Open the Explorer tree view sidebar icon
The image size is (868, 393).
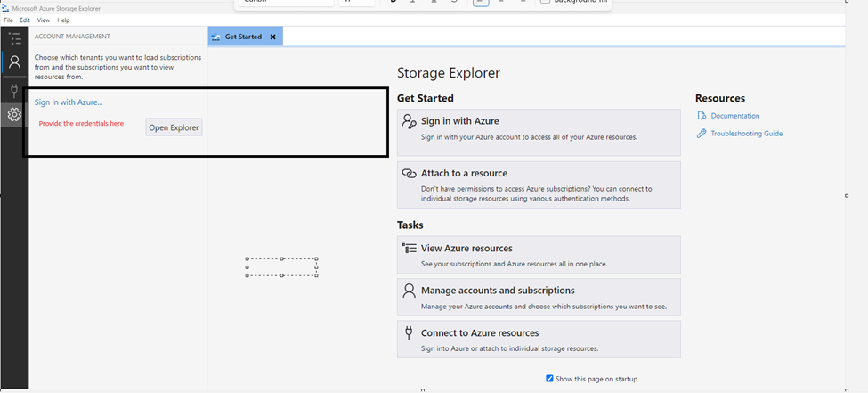point(15,38)
